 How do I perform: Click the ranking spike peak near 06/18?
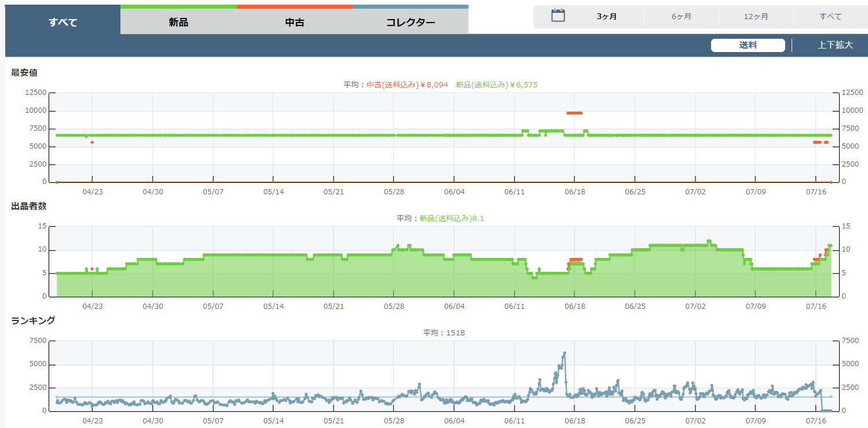[x=564, y=353]
